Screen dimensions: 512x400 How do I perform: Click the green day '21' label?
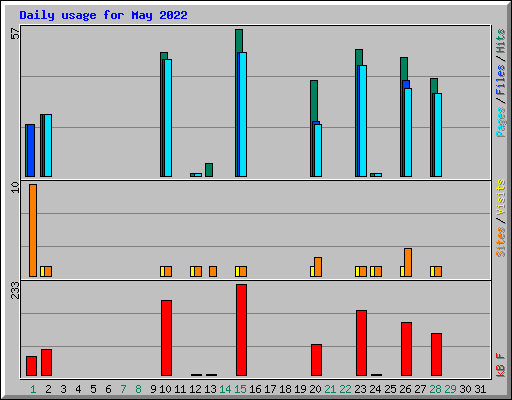[330, 389]
